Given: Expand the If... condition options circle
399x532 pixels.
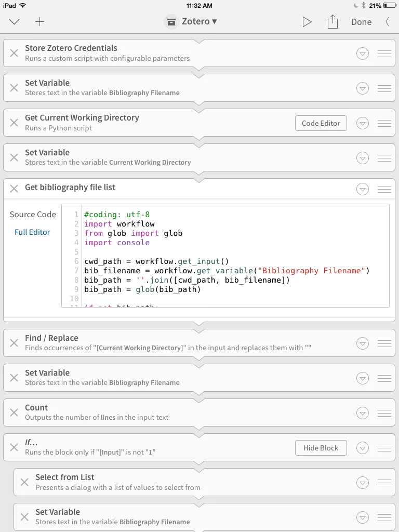Looking at the screenshot, I should [362, 448].
